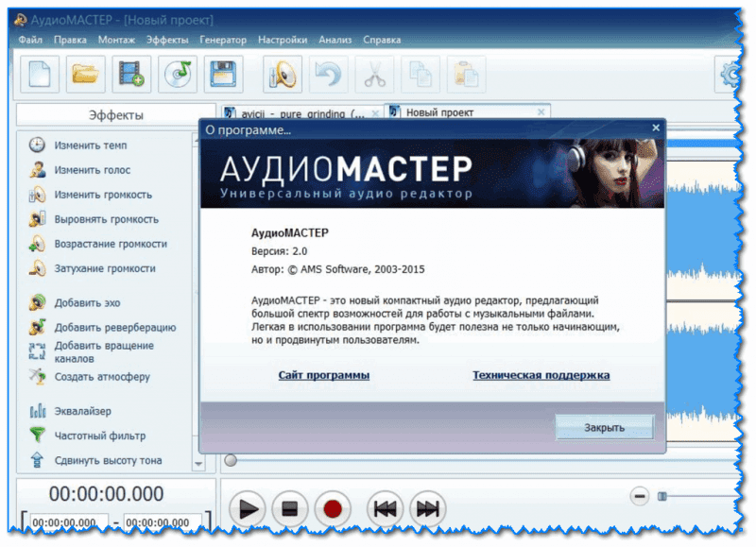
Task: Paste with the clipboard toolbar icon
Action: (466, 75)
